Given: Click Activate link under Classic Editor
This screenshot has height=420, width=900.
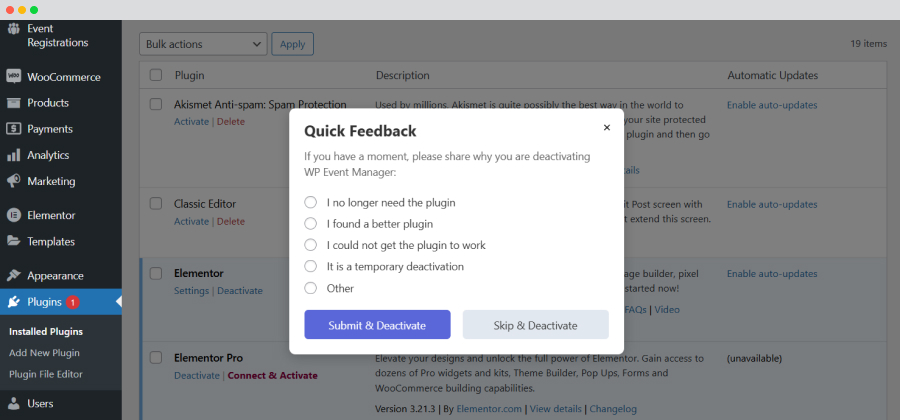Looking at the screenshot, I should 192,221.
